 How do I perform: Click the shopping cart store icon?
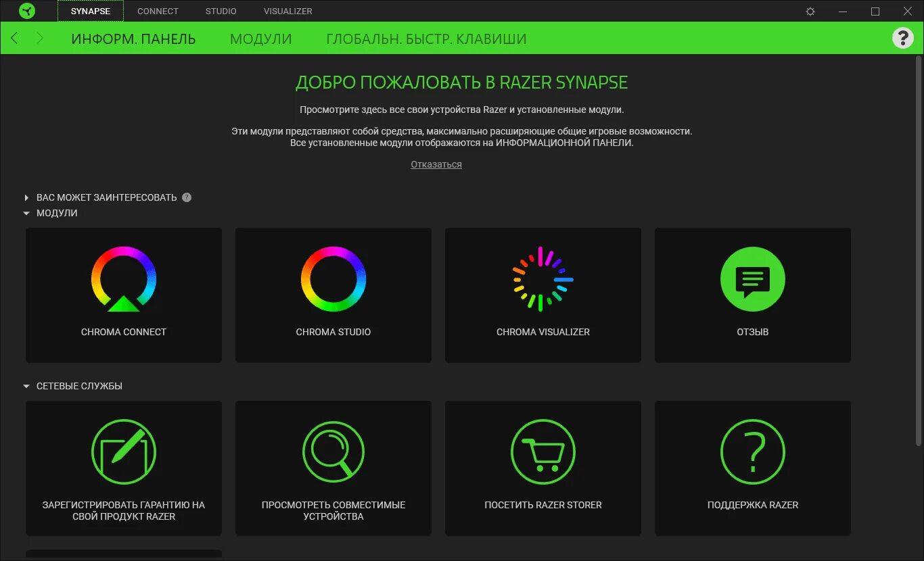click(x=543, y=452)
